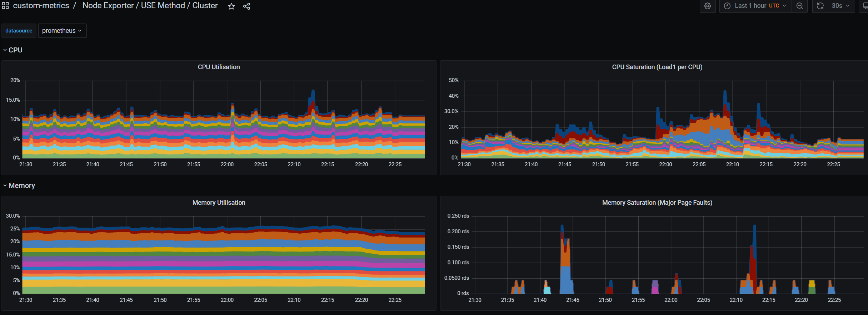868x315 pixels.
Task: Star this dashboard as favorite
Action: click(x=231, y=6)
